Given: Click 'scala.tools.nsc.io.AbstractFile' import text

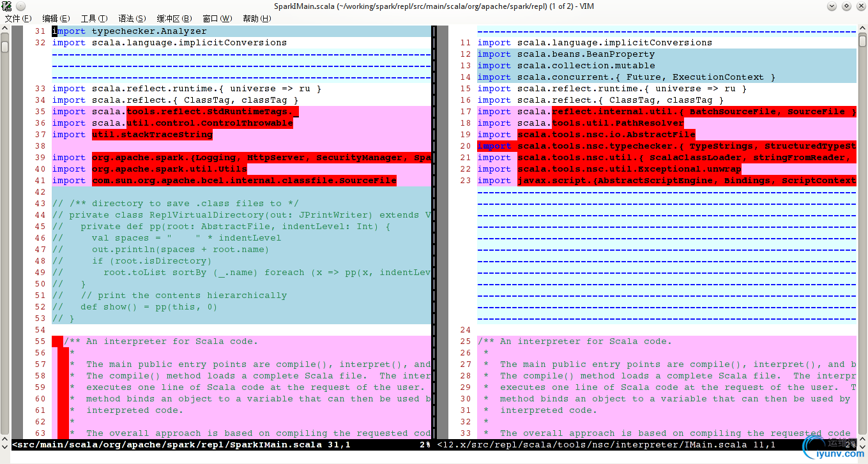Looking at the screenshot, I should [606, 135].
